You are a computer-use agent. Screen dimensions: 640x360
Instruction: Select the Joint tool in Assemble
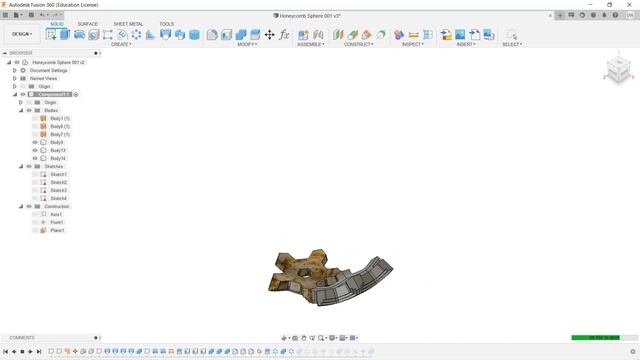tap(318, 35)
